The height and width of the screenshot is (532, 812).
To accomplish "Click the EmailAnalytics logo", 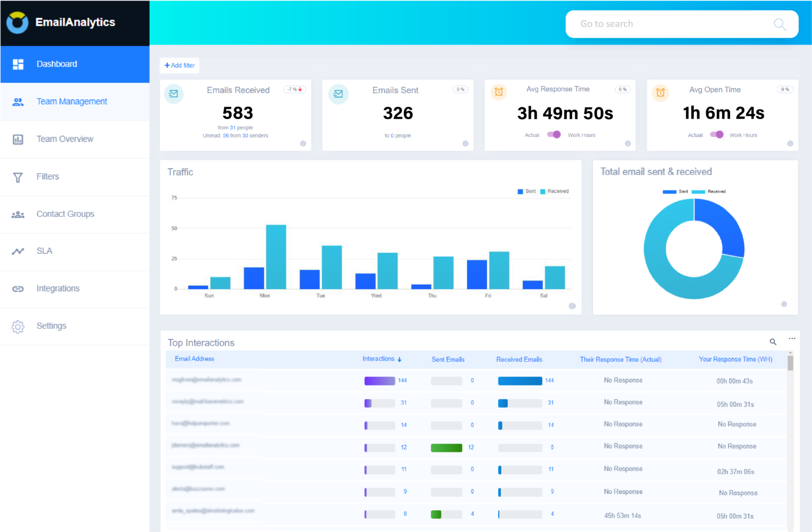I will pos(60,22).
